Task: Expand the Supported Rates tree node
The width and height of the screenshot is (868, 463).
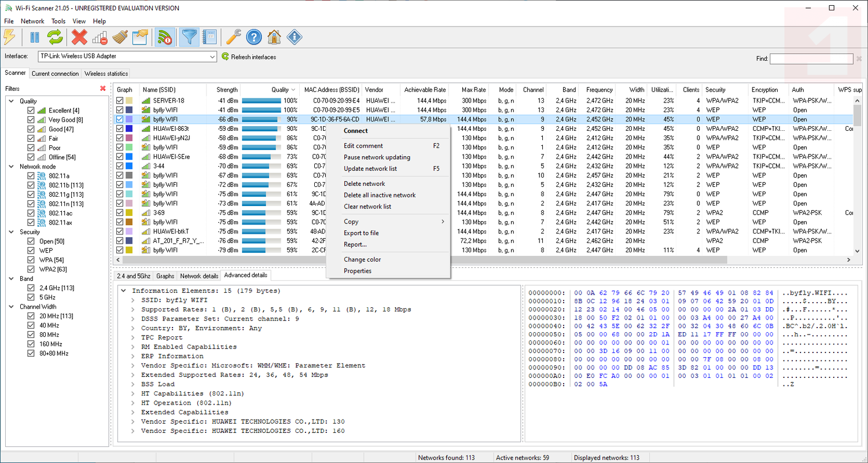Action: (x=133, y=310)
